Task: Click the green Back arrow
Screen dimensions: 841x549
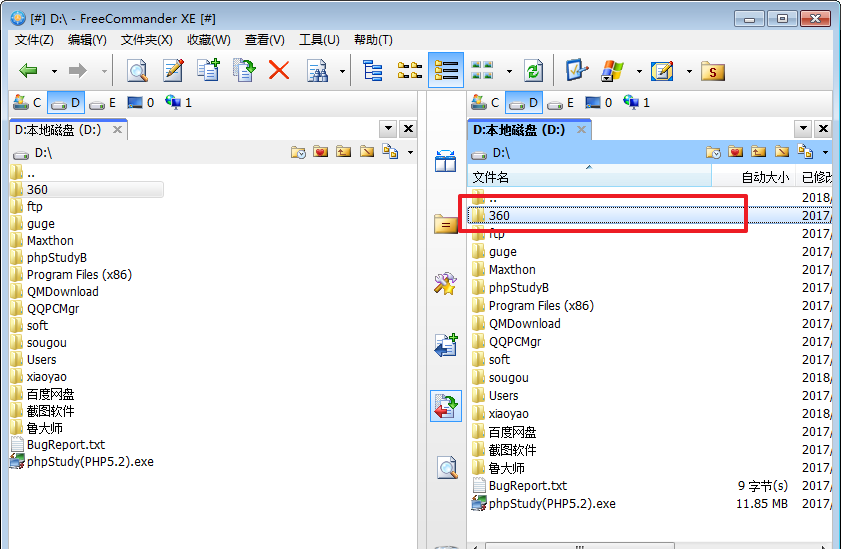Action: coord(28,70)
